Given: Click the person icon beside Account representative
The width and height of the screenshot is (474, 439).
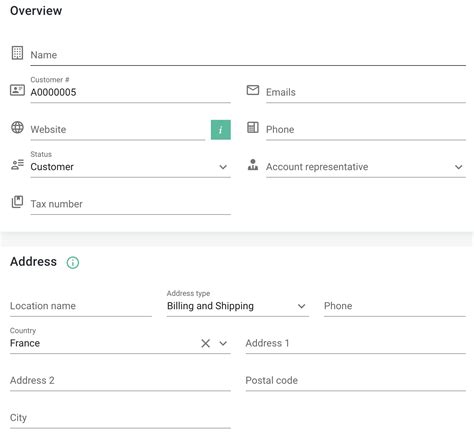Looking at the screenshot, I should click(253, 165).
